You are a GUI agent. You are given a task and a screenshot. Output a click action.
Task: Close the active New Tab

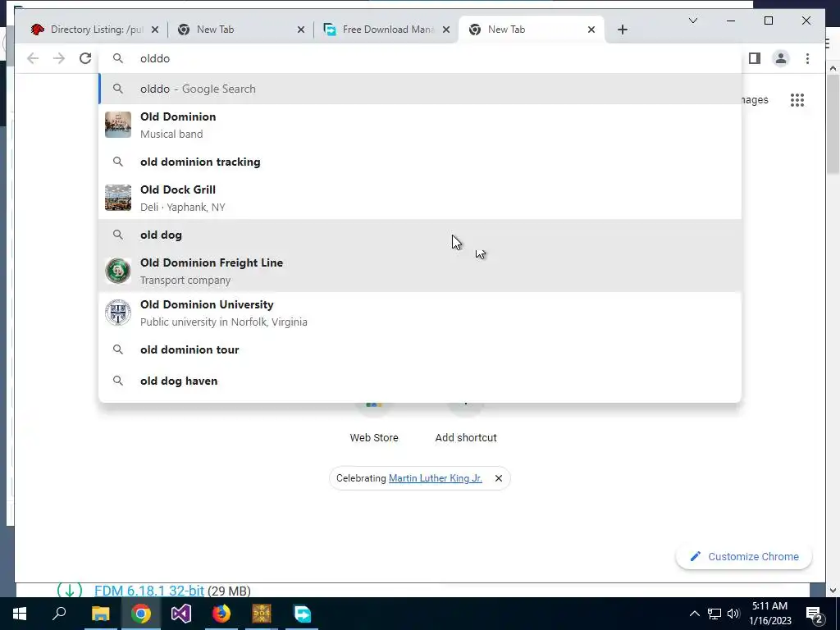click(x=591, y=30)
